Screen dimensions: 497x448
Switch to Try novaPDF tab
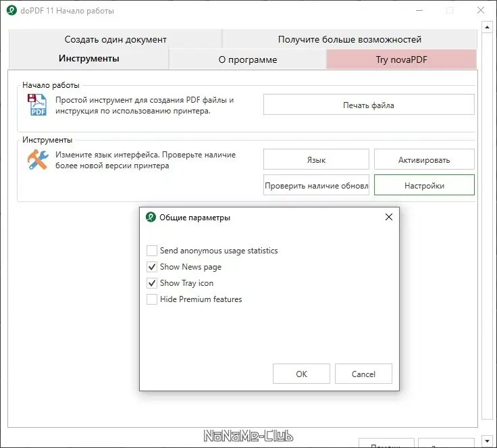tap(401, 59)
